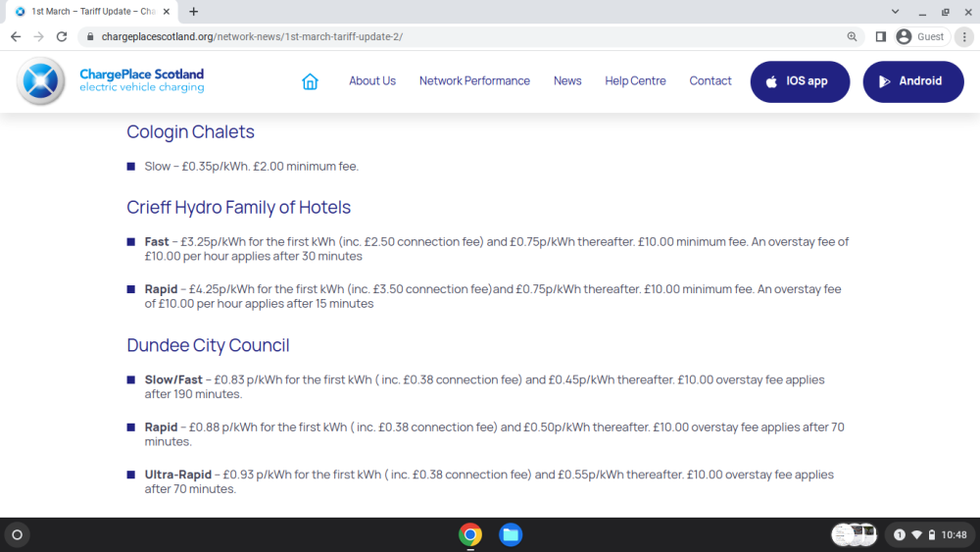980x552 pixels.
Task: Go to the ChargePlace Scotland home icon
Action: [310, 81]
